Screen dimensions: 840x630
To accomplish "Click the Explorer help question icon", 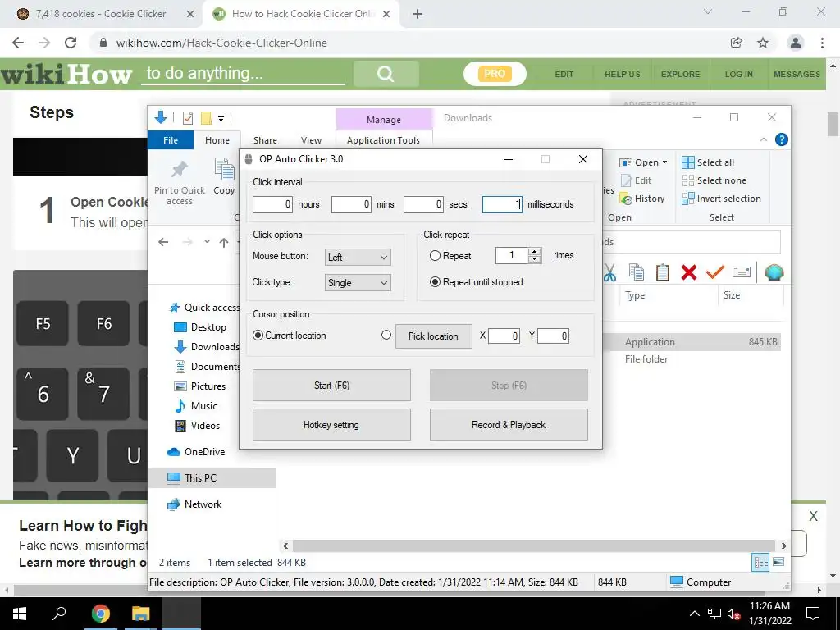I will [782, 139].
